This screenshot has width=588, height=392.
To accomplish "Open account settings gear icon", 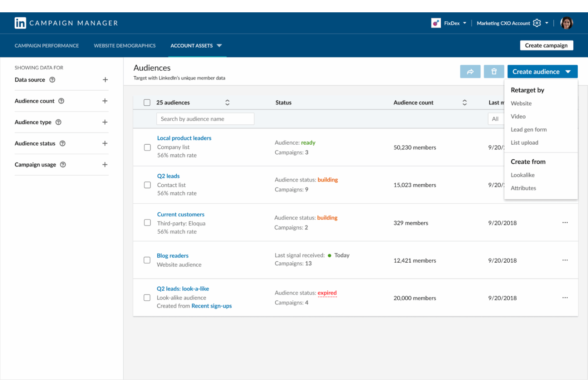I will coord(537,23).
